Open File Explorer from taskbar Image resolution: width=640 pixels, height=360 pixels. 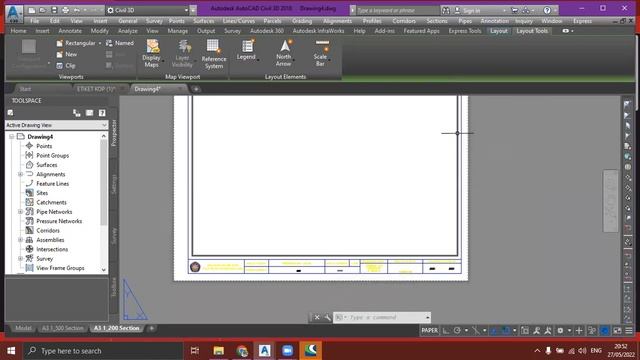pyautogui.click(x=219, y=351)
